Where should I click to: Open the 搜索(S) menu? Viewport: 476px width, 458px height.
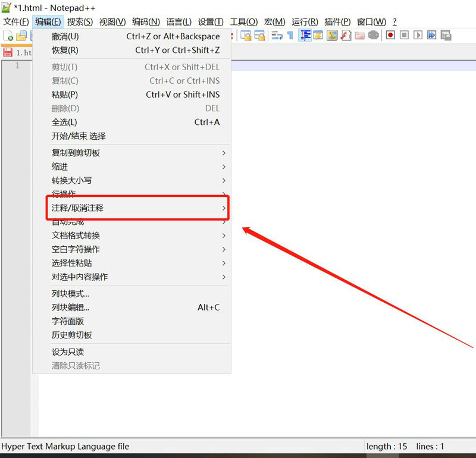click(80, 22)
